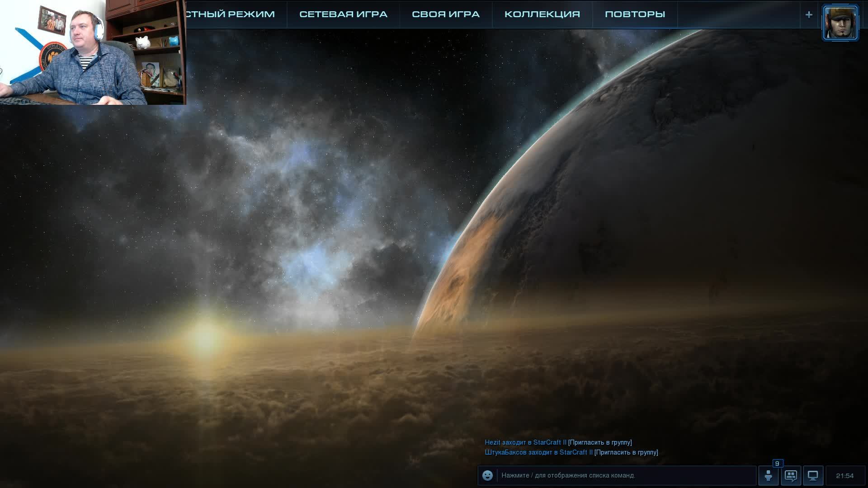This screenshot has height=488, width=868.
Task: Invite Hezit to group via Пригласить link
Action: coord(600,442)
